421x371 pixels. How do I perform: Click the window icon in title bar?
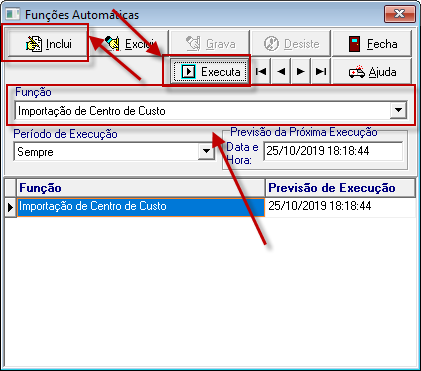13,14
